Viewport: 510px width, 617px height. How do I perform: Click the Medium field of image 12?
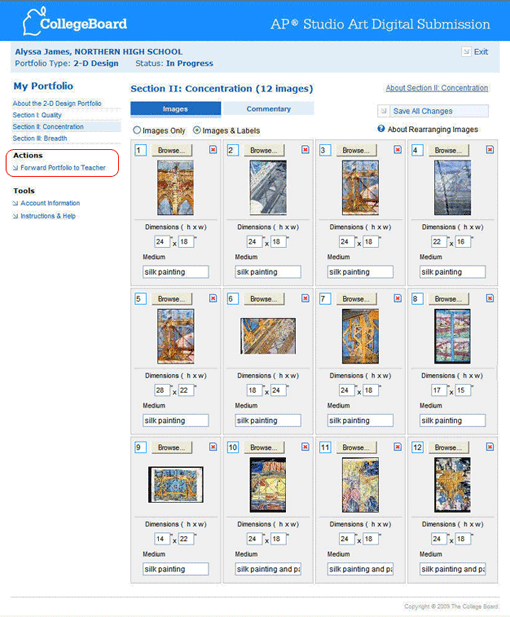[x=453, y=569]
